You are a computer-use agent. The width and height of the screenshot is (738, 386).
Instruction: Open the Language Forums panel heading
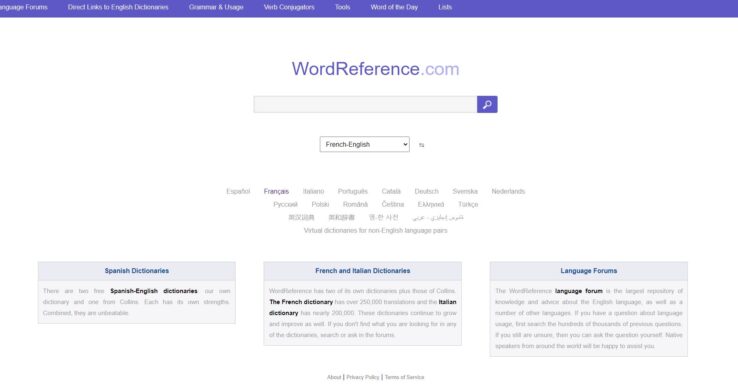coord(588,271)
